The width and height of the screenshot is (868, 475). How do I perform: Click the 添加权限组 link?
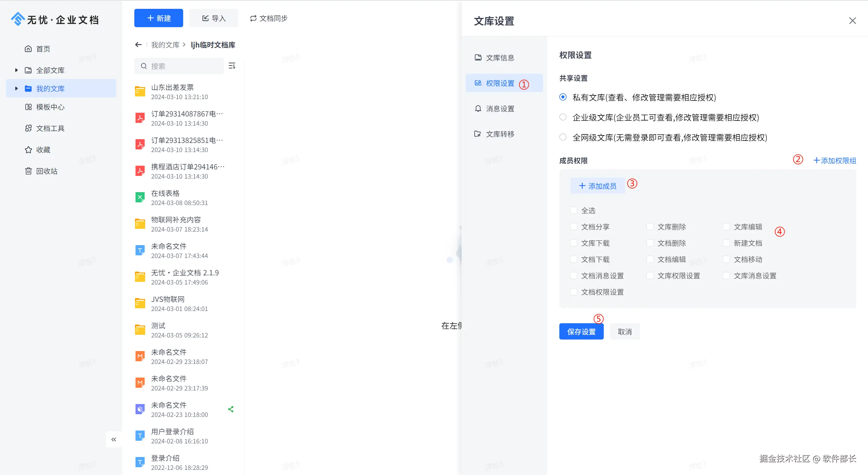pos(835,161)
